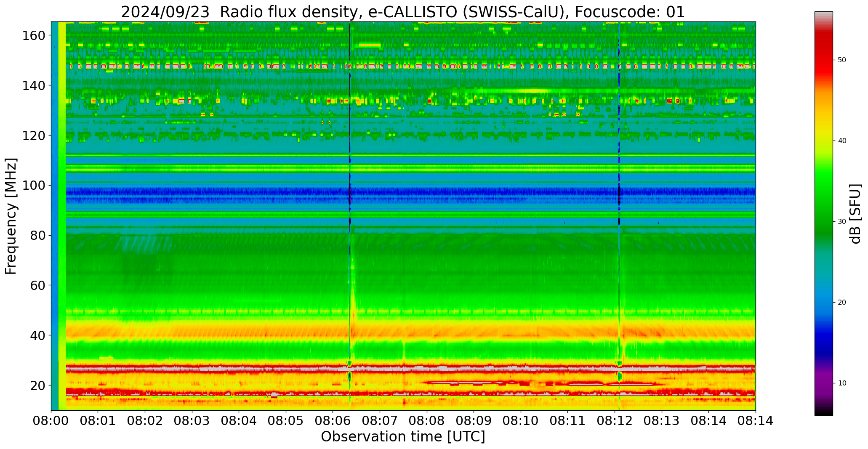The width and height of the screenshot is (868, 449).
Task: Click the 08:10 time tick label
Action: [x=521, y=421]
